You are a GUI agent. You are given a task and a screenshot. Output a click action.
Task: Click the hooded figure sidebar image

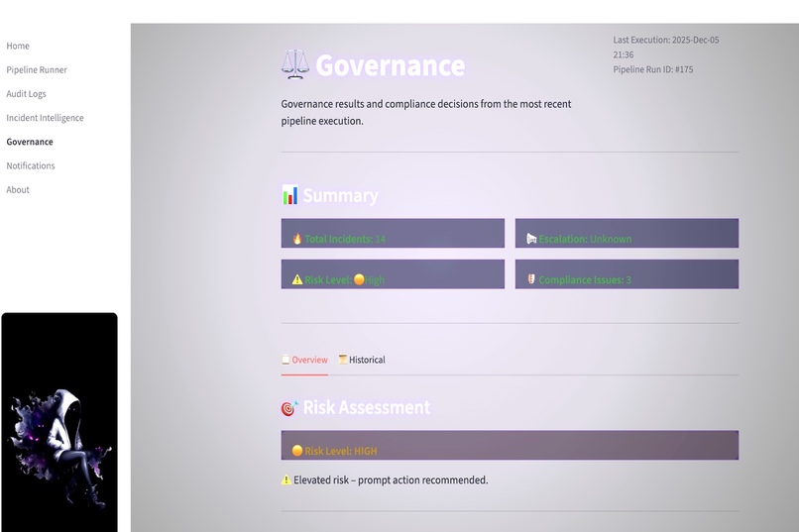(59, 423)
